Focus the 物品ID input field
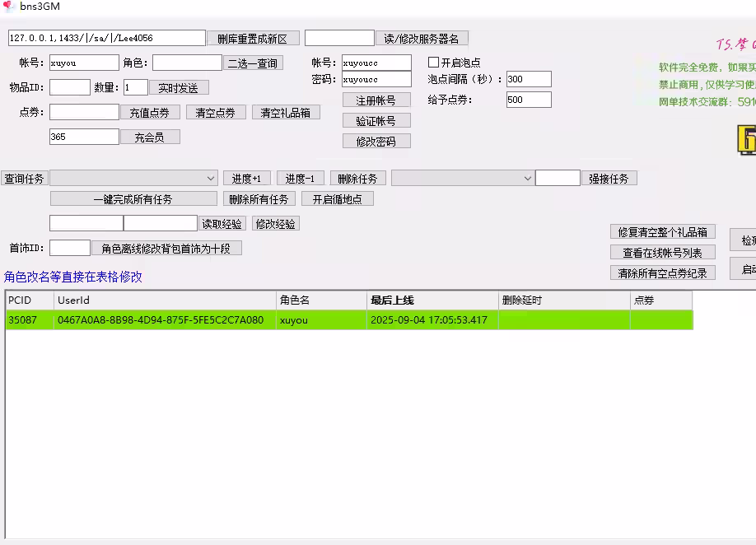Viewport: 756px width, 545px height. 70,87
